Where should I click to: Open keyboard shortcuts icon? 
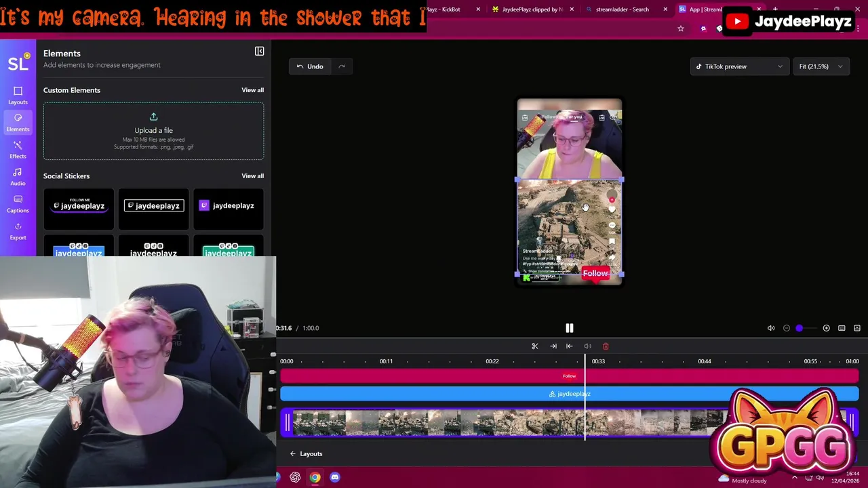pyautogui.click(x=842, y=328)
